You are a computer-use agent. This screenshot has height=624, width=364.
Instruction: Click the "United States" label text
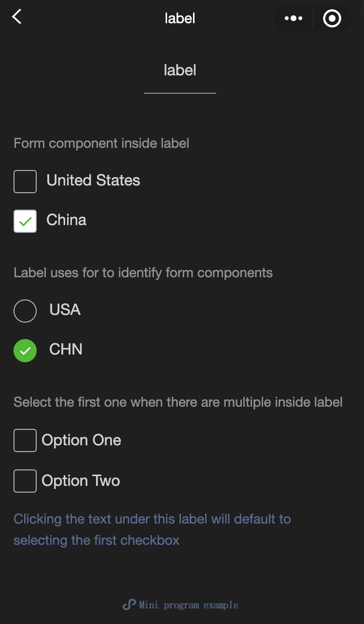coord(93,181)
